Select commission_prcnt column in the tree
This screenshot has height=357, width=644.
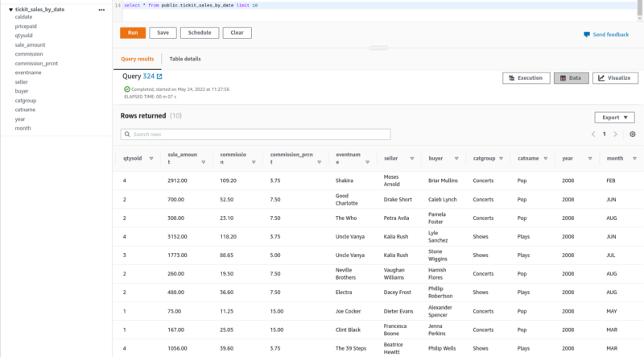(36, 64)
